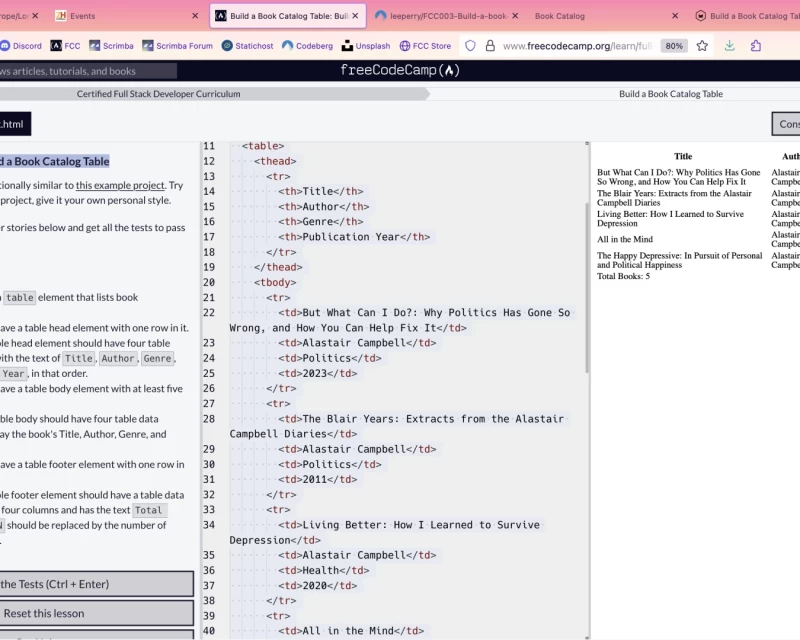
Task: Open the browser downloads icon
Action: pos(730,46)
